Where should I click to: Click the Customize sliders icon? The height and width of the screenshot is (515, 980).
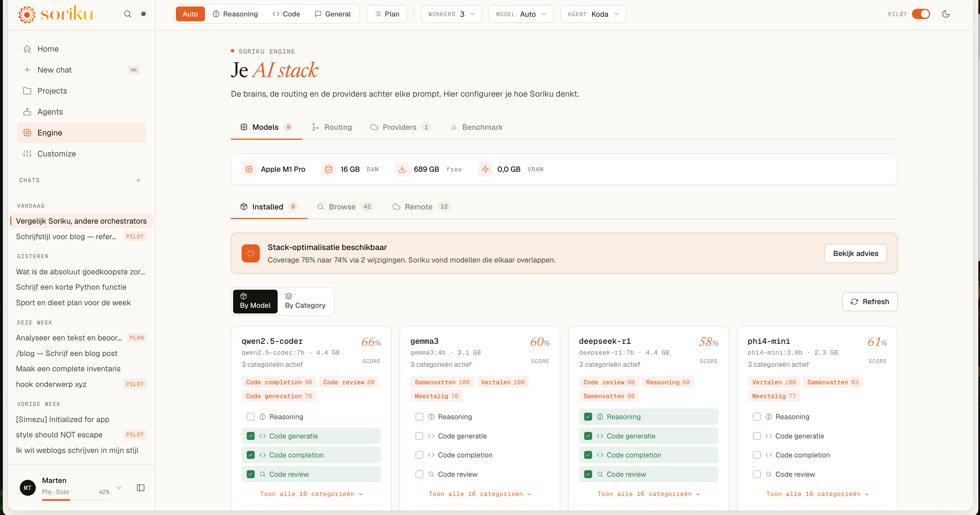(27, 153)
